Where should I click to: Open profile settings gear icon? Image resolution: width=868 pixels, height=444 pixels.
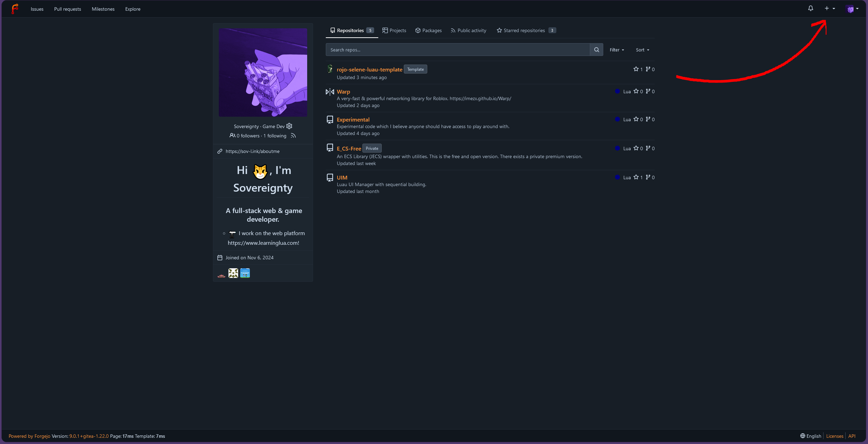point(289,126)
